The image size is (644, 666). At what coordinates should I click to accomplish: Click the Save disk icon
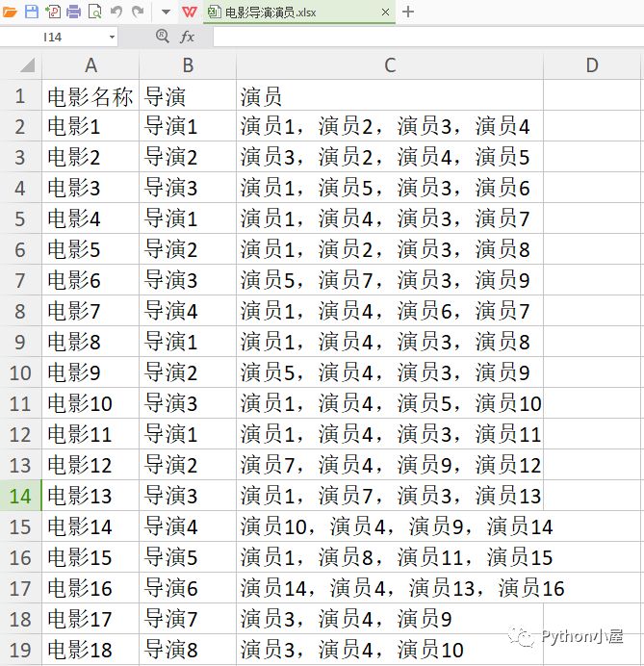[32, 12]
